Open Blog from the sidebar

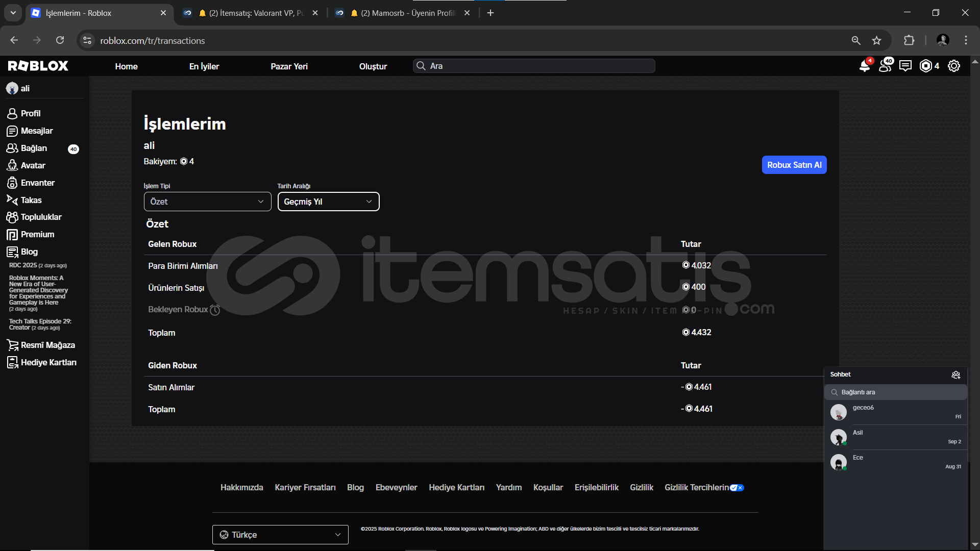(22, 252)
